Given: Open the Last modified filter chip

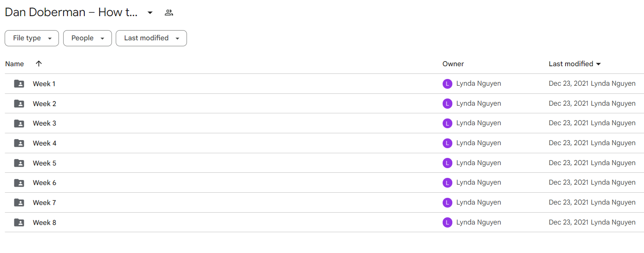Looking at the screenshot, I should click(151, 38).
